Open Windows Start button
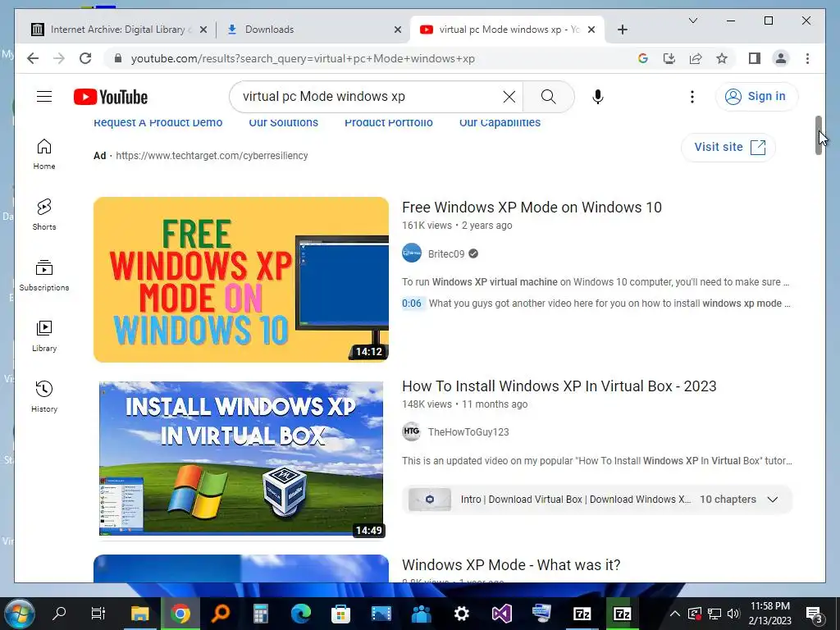Viewport: 840px width, 630px height. point(19,614)
